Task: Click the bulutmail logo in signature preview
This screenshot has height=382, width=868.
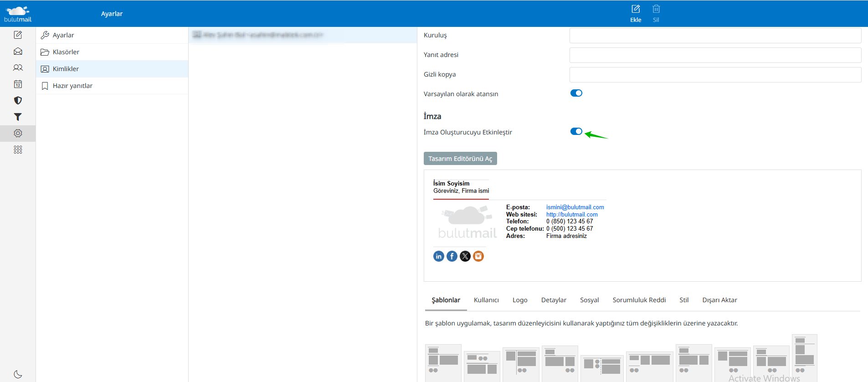Action: click(x=467, y=222)
